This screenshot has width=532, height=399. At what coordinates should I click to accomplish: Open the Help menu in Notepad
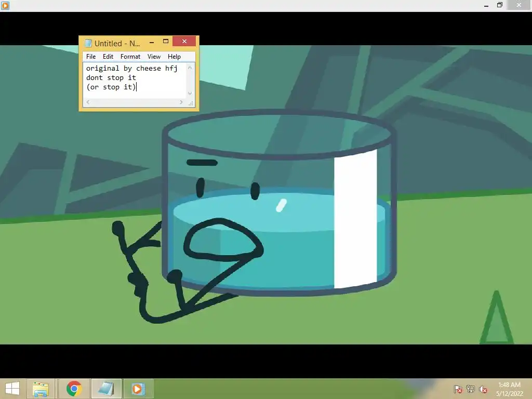tap(174, 57)
